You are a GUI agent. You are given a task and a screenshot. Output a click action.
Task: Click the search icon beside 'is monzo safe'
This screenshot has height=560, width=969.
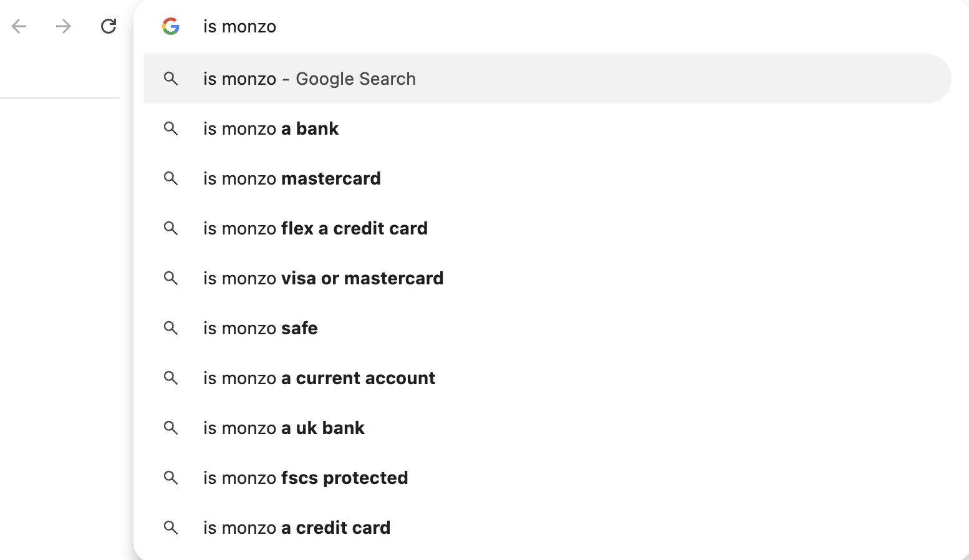click(x=171, y=329)
